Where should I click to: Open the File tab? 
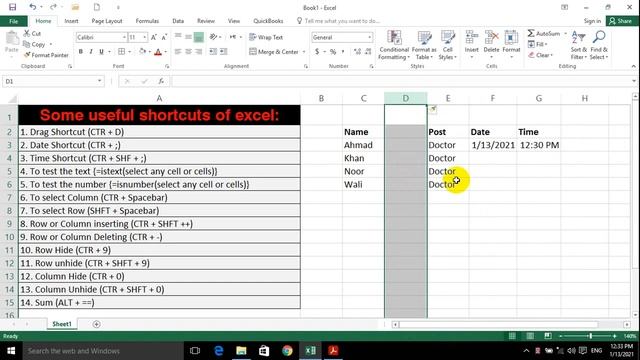(x=13, y=21)
